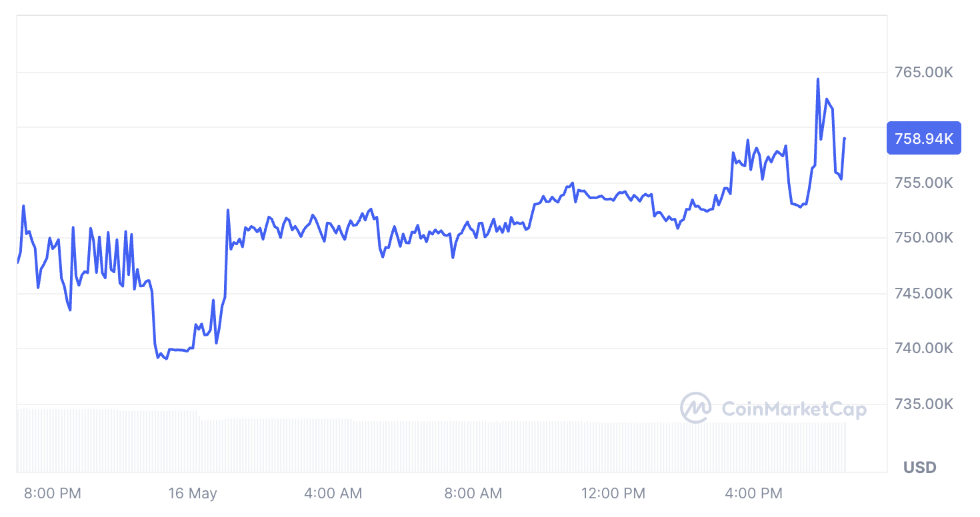Click the 745.00K price axis label
Viewport: 980px width, 517px height.
pos(923,293)
